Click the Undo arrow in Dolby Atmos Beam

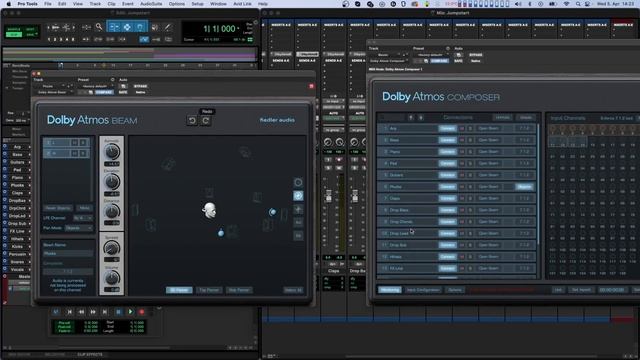coord(192,120)
